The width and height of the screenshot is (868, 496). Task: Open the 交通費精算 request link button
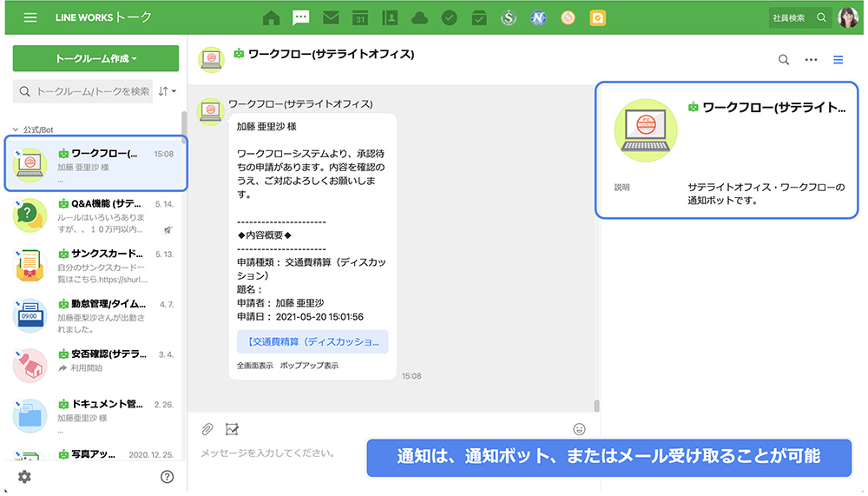click(312, 341)
